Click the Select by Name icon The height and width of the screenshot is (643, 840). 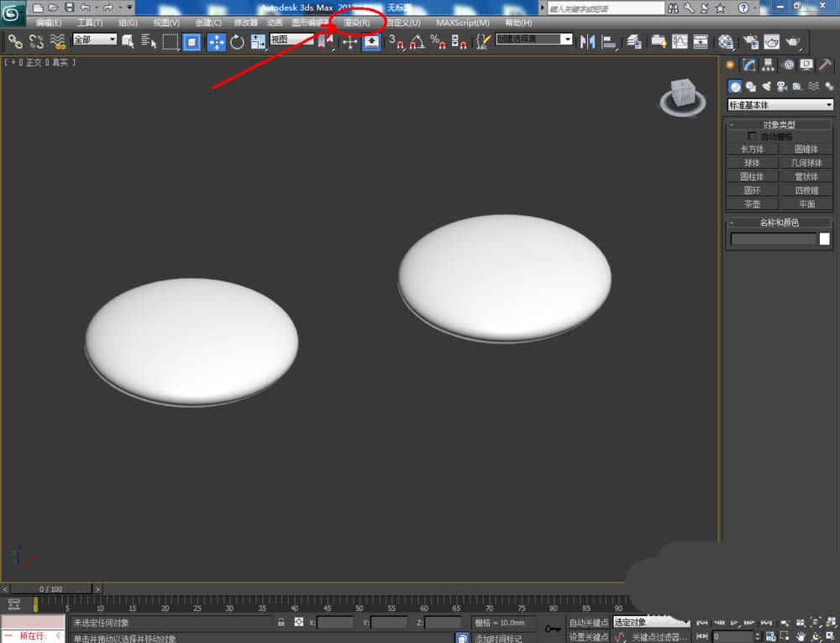(x=150, y=41)
